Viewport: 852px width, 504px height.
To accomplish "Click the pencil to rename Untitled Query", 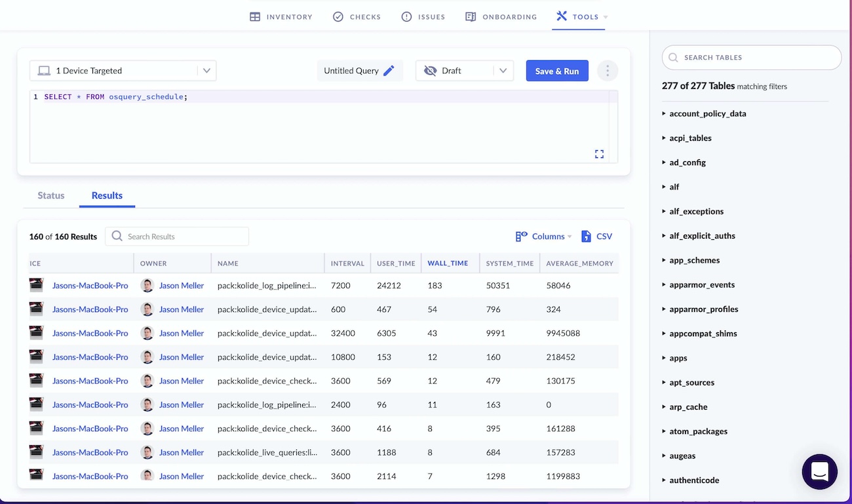I will click(390, 71).
